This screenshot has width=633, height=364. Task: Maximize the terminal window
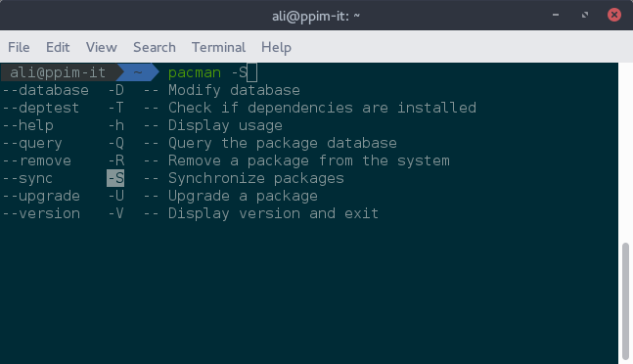(584, 15)
